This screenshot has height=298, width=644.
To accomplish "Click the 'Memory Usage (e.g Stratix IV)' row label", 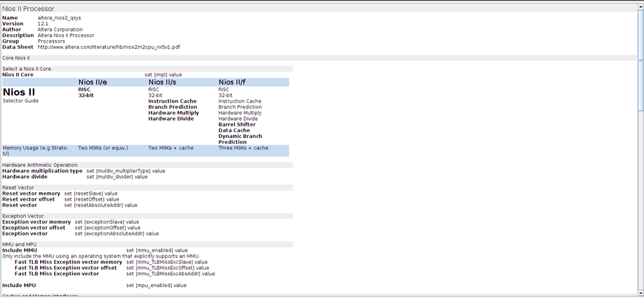I will pyautogui.click(x=35, y=150).
